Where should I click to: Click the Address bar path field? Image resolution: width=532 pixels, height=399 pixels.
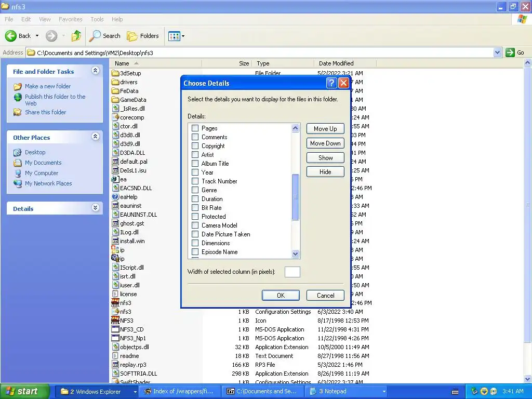[260, 52]
